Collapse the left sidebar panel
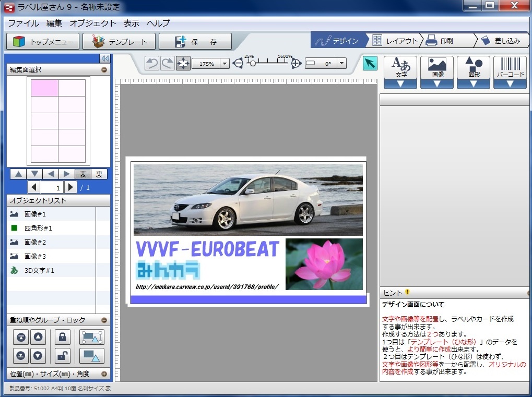Screen dimensions: 532x397 [105, 58]
